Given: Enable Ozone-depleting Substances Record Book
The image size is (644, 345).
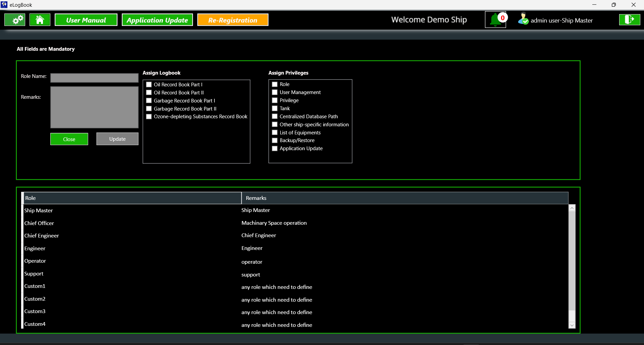Looking at the screenshot, I should [x=149, y=117].
